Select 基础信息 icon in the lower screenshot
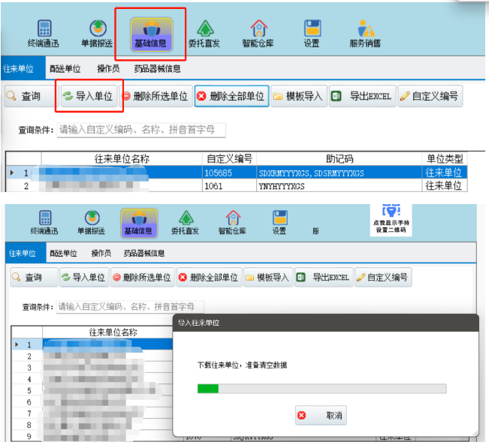The height and width of the screenshot is (448, 489). pyautogui.click(x=139, y=223)
